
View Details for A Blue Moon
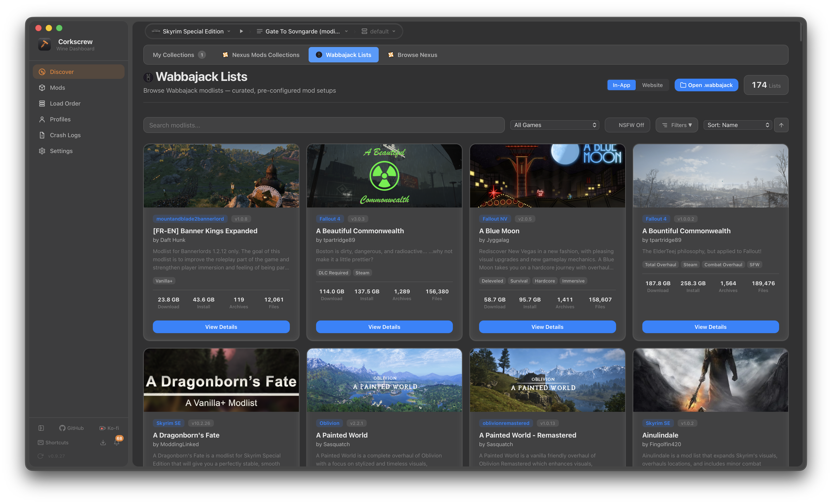pos(547,327)
